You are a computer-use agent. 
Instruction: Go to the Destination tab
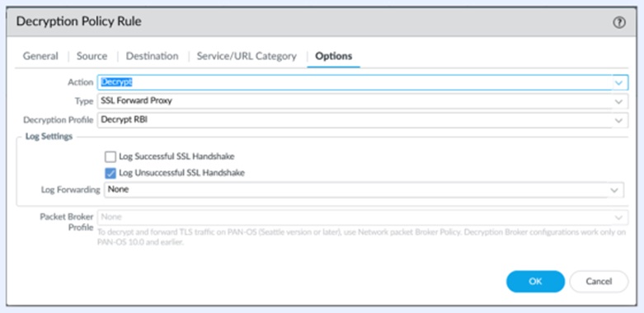(152, 56)
